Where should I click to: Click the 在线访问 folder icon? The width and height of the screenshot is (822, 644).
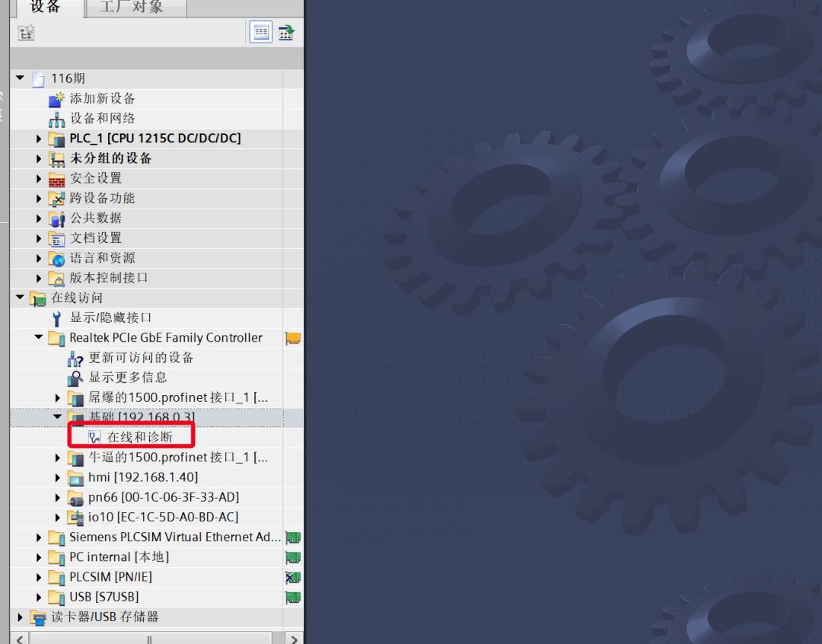pyautogui.click(x=38, y=298)
